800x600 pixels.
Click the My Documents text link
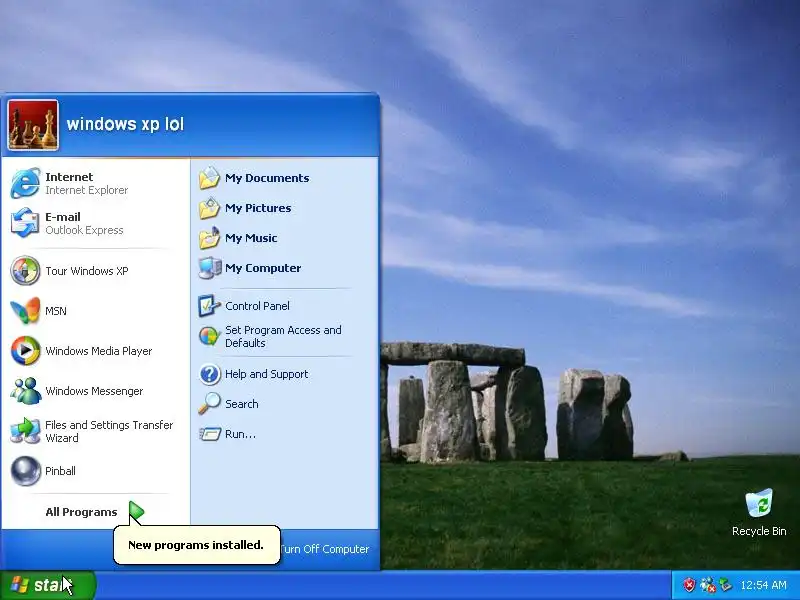pos(267,178)
